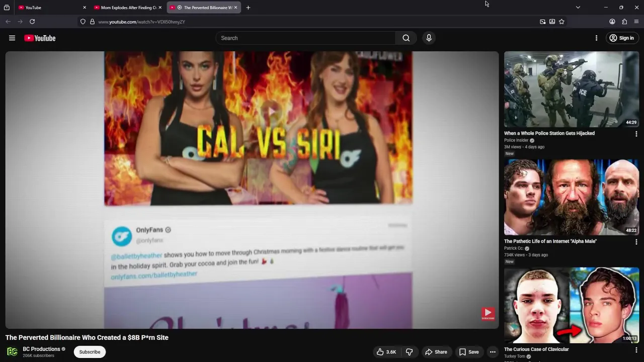Open Firefox View icon at tab bar start
Viewport: 644px width, 362px height.
(x=7, y=8)
